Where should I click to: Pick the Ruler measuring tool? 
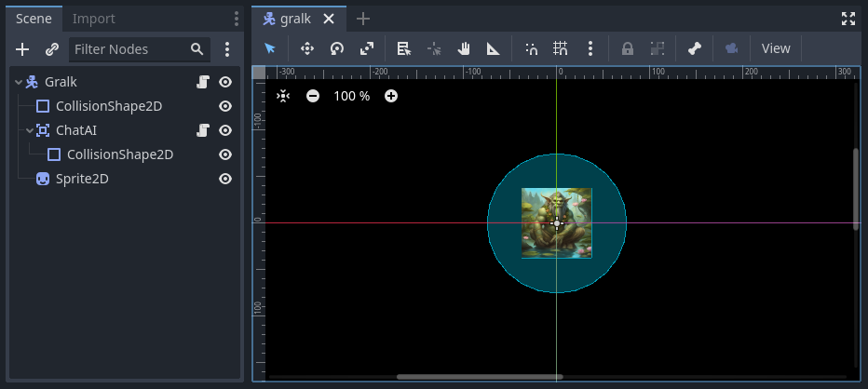493,48
